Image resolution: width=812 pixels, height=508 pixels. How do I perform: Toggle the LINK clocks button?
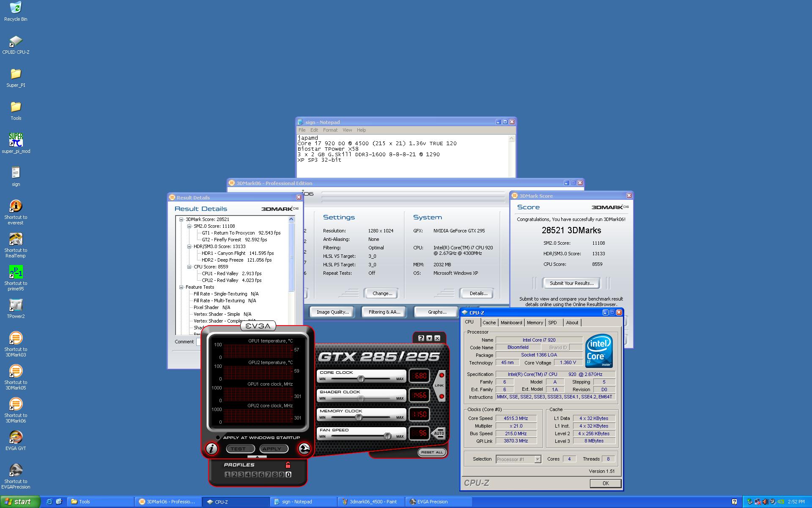439,385
